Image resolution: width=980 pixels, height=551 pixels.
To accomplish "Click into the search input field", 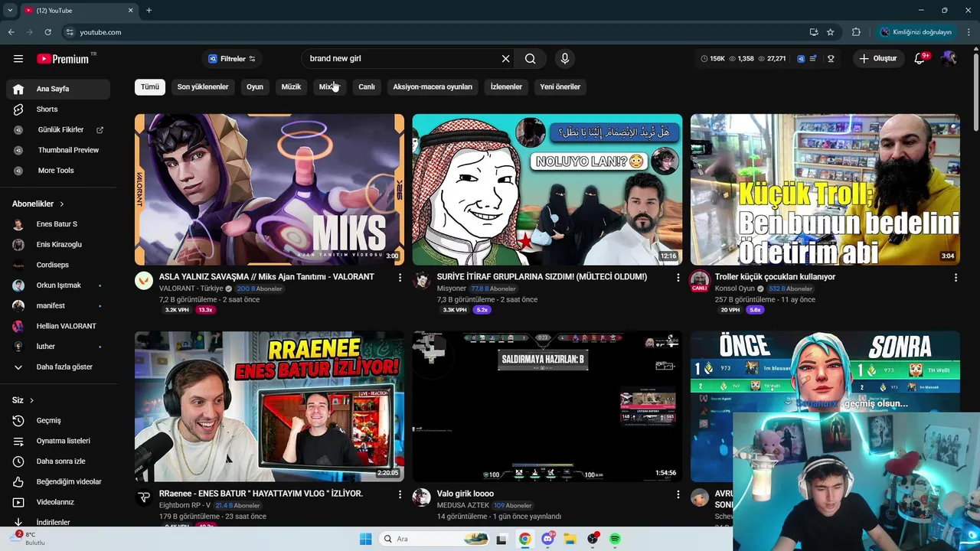I will (402, 59).
